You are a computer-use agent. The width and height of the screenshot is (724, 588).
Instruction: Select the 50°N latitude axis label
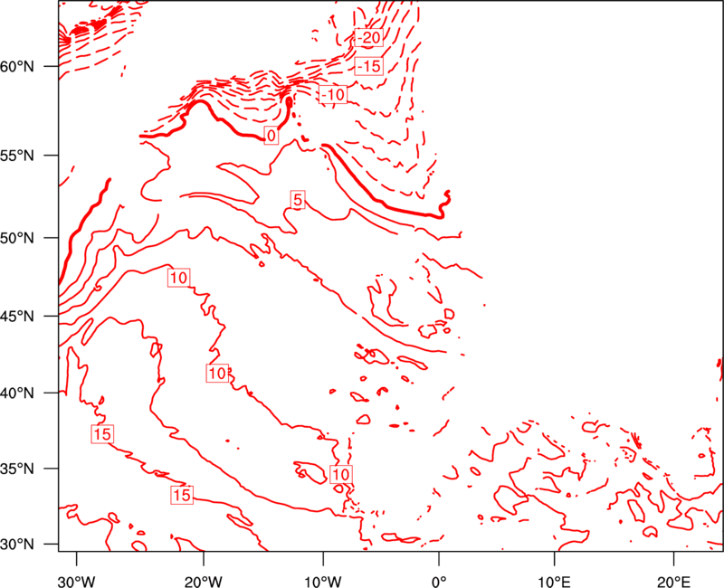tap(17, 238)
